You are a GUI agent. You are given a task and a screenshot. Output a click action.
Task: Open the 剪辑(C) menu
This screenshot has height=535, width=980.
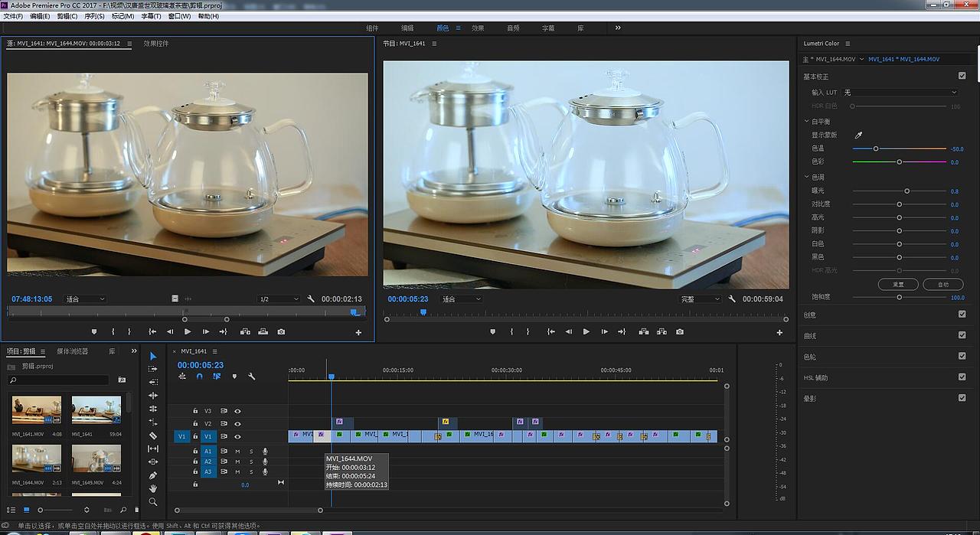(67, 16)
